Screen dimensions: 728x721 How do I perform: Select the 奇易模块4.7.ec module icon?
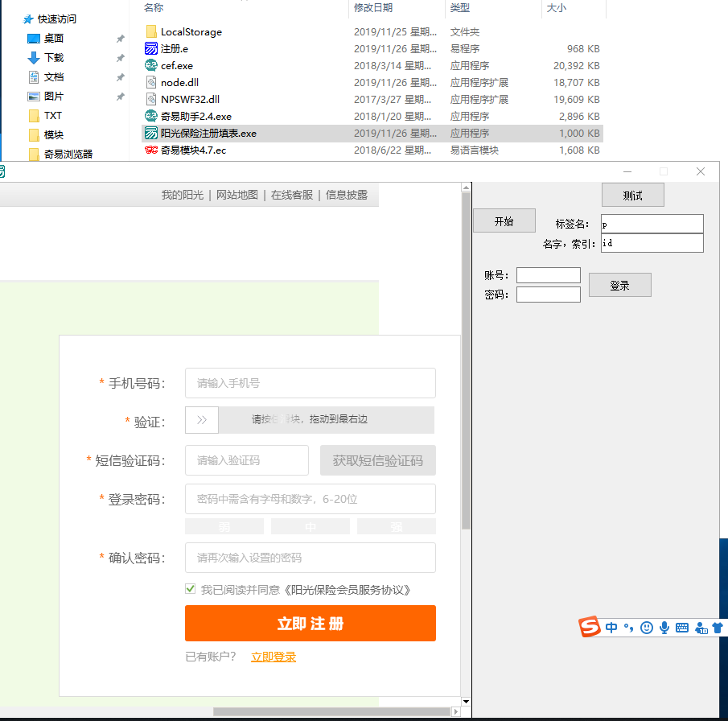pyautogui.click(x=151, y=150)
